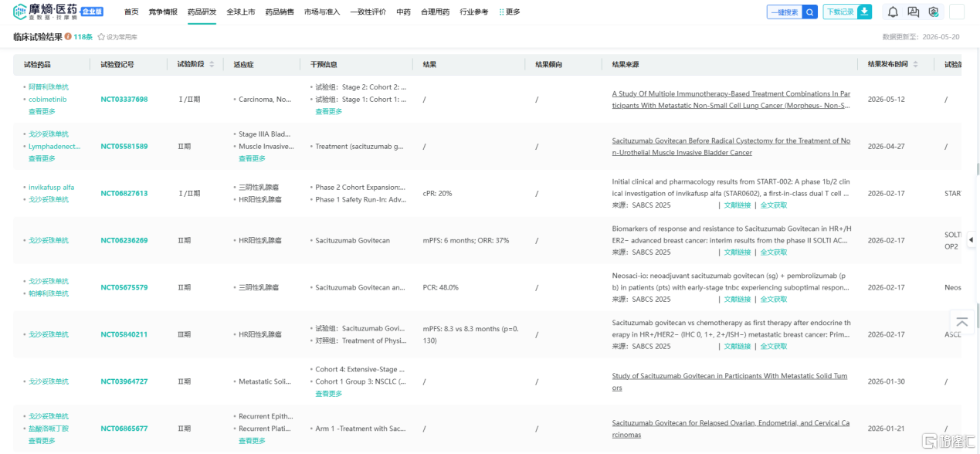
Task: Open 竞争情报 tab
Action: click(x=163, y=12)
